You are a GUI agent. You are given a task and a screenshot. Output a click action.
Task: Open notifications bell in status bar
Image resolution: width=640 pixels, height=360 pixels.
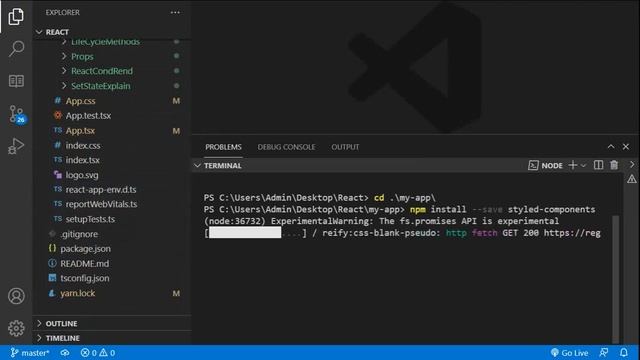coord(624,353)
